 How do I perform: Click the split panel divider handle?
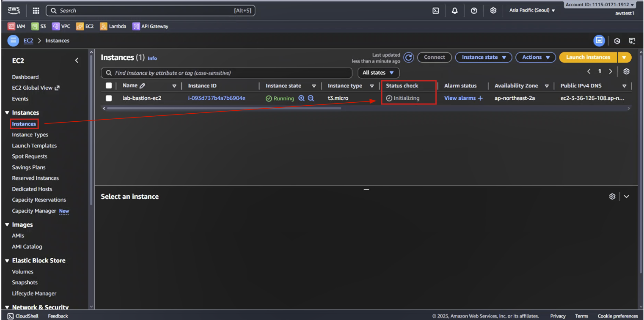click(x=366, y=189)
